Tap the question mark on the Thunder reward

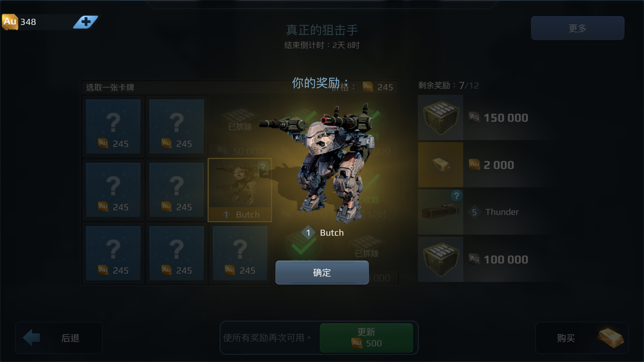pyautogui.click(x=456, y=196)
